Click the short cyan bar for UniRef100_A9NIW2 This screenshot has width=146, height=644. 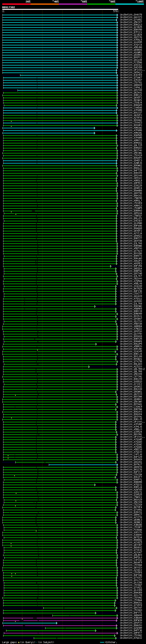pos(49,128)
